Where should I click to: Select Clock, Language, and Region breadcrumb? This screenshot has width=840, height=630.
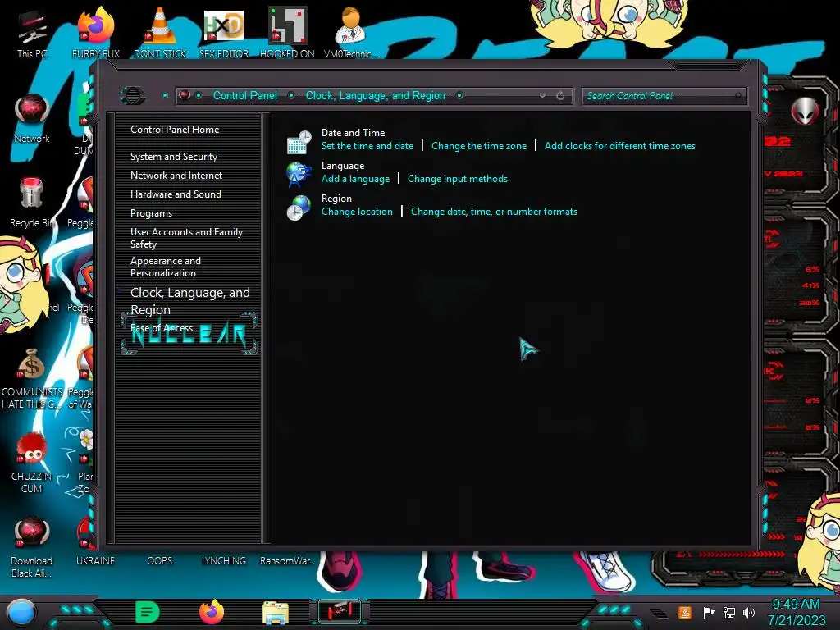click(375, 95)
